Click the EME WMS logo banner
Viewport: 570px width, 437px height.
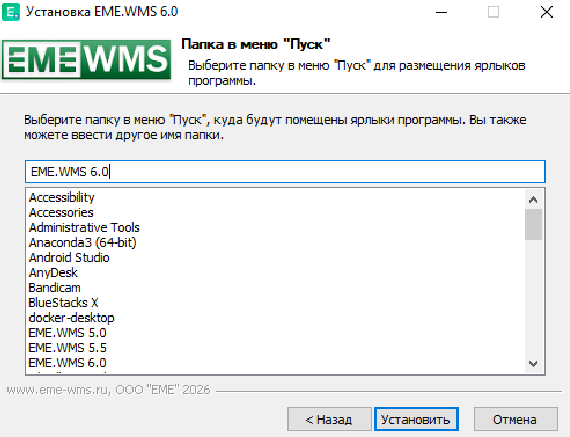(x=87, y=60)
